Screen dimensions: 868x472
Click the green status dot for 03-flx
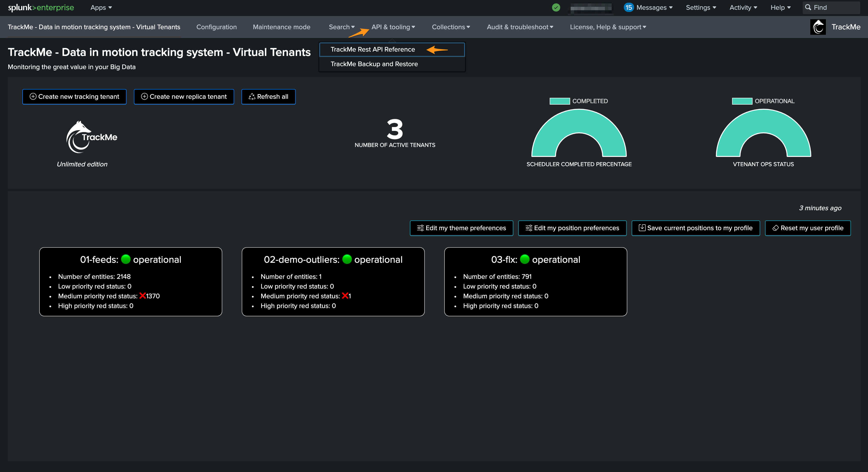[525, 259]
